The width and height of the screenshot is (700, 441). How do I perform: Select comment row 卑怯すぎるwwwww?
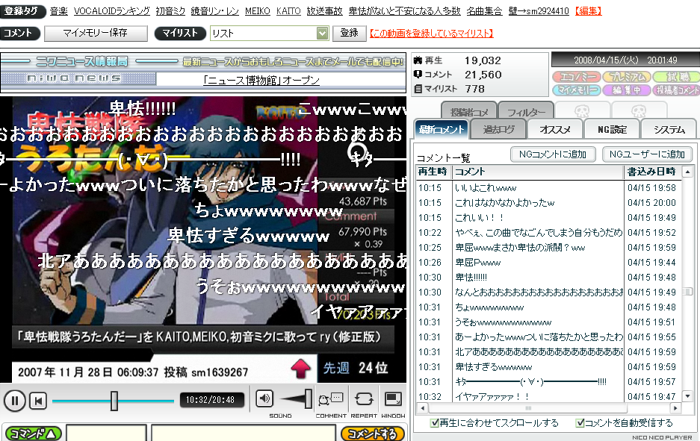point(549,367)
